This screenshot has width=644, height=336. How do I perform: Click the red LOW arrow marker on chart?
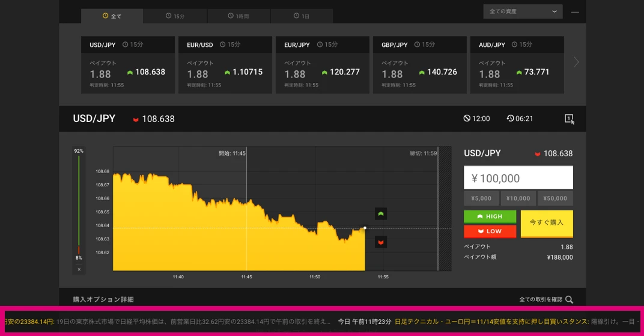coord(380,242)
